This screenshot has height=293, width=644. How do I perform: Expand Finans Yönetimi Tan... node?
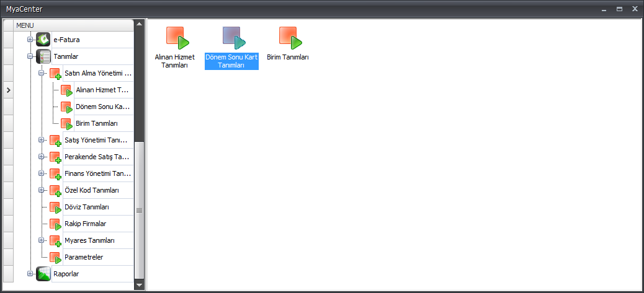[x=41, y=173]
